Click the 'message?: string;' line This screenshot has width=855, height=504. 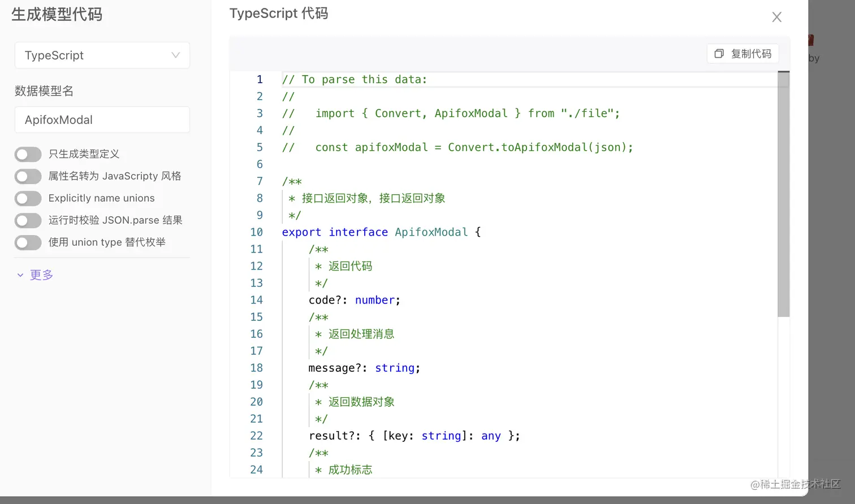(364, 368)
